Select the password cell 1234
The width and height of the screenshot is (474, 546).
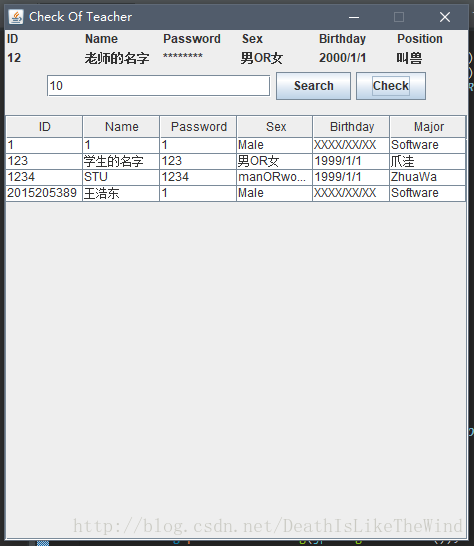coord(198,177)
